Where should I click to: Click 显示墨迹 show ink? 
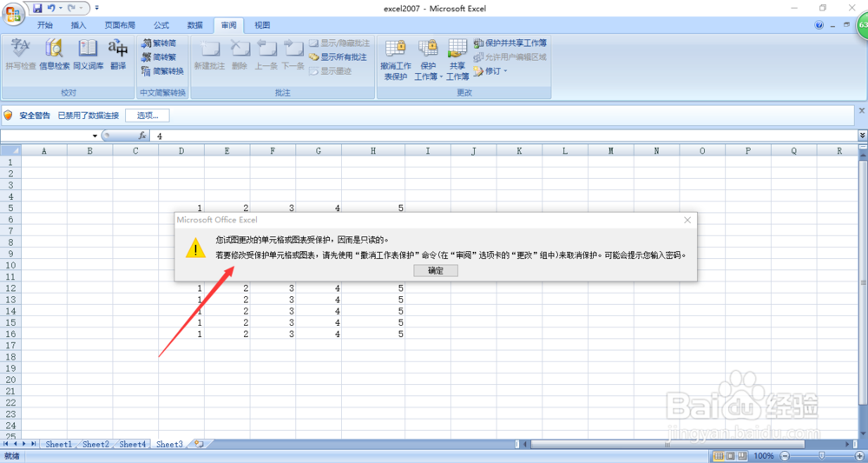point(331,71)
